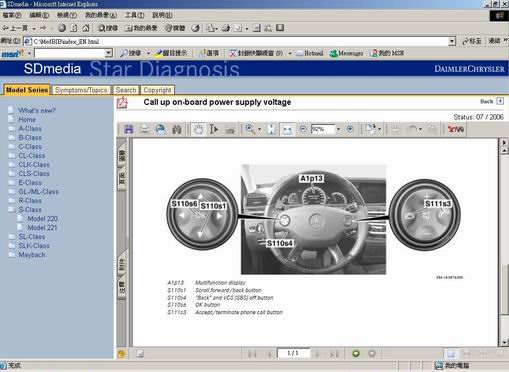Open the E-Class folder
Image resolution: width=509 pixels, height=372 pixels.
30,183
